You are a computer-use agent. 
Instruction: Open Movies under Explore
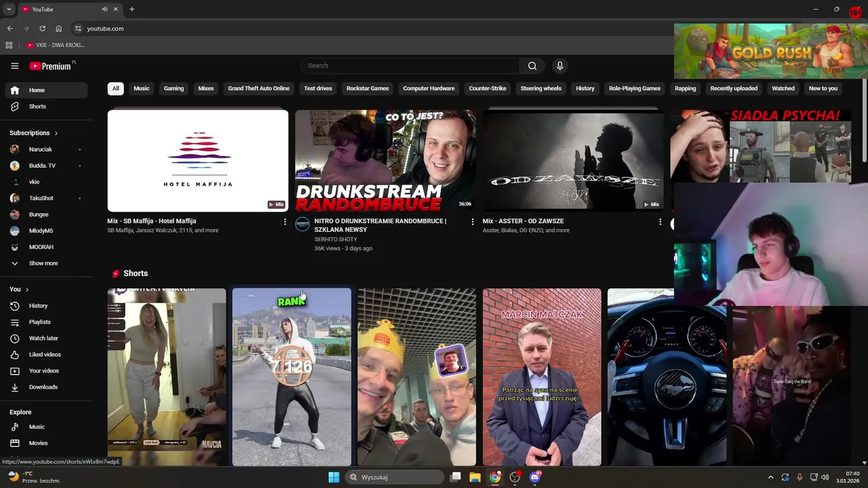pyautogui.click(x=46, y=443)
